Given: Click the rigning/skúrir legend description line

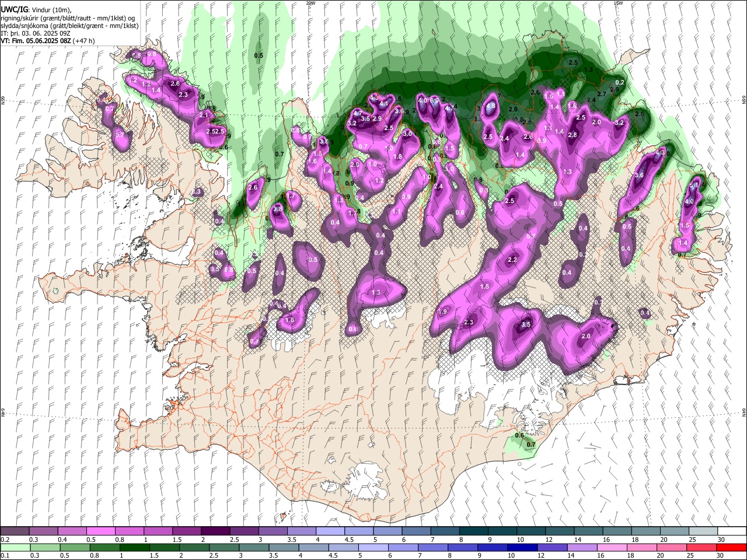Looking at the screenshot, I should pyautogui.click(x=68, y=18).
